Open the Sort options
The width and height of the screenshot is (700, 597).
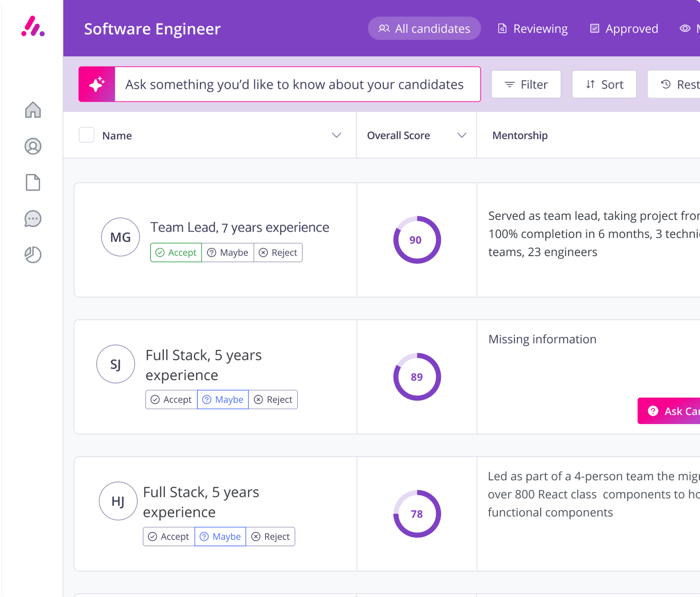pyautogui.click(x=604, y=84)
